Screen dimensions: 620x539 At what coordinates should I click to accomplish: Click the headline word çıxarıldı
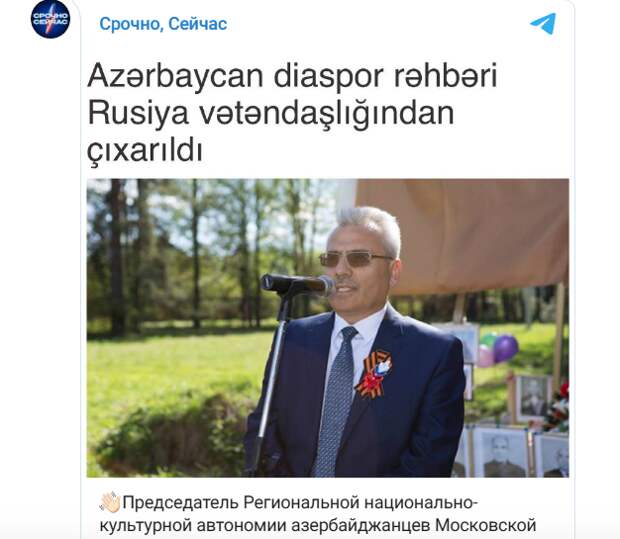[x=145, y=151]
